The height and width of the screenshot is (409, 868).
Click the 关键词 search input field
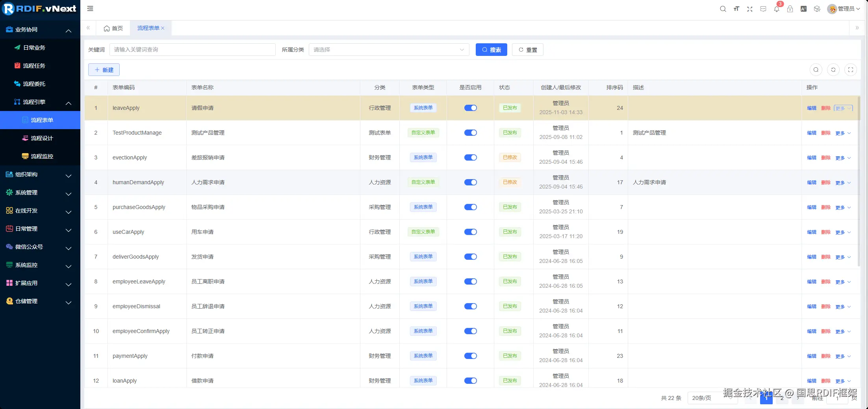(192, 50)
